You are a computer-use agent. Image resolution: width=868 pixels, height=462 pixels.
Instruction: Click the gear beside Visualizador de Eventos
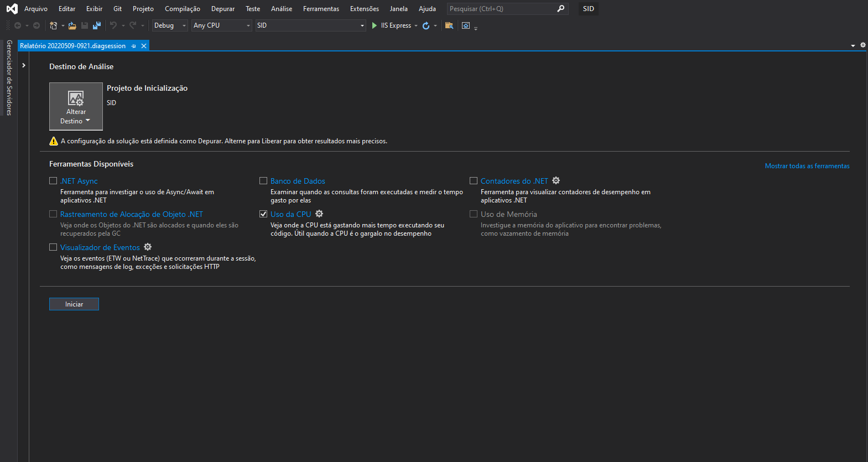pos(148,247)
